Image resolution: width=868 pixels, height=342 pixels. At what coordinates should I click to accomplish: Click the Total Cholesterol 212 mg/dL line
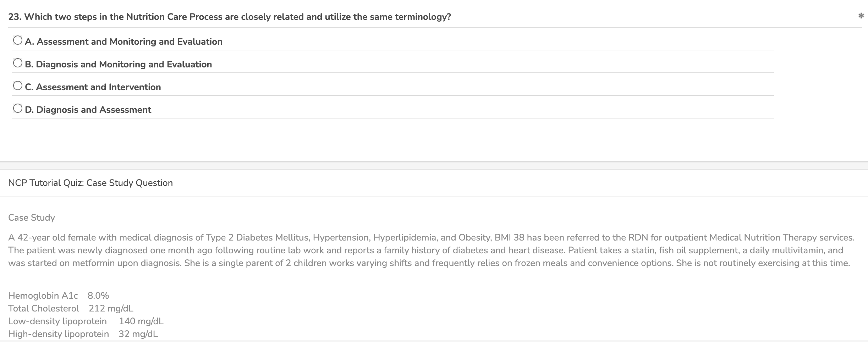point(71,308)
